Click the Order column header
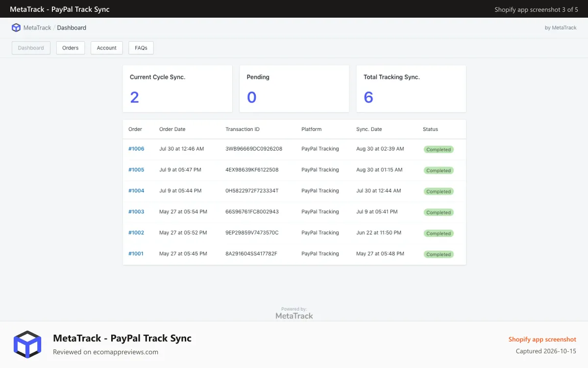Image resolution: width=588 pixels, height=368 pixels. (135, 129)
